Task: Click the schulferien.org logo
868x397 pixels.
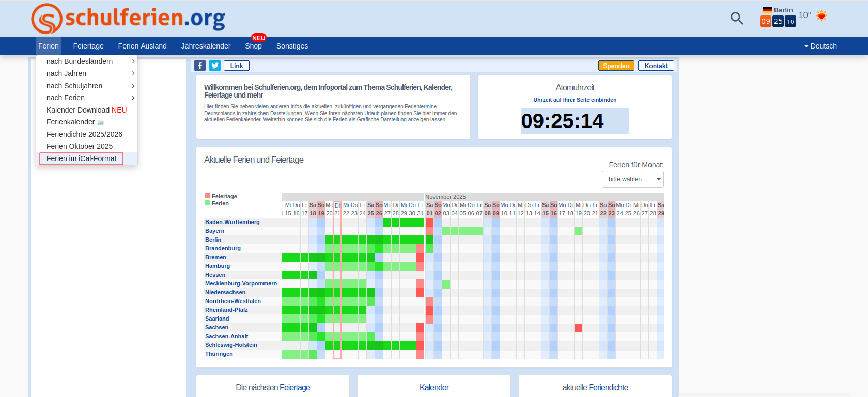Action: coord(128,19)
